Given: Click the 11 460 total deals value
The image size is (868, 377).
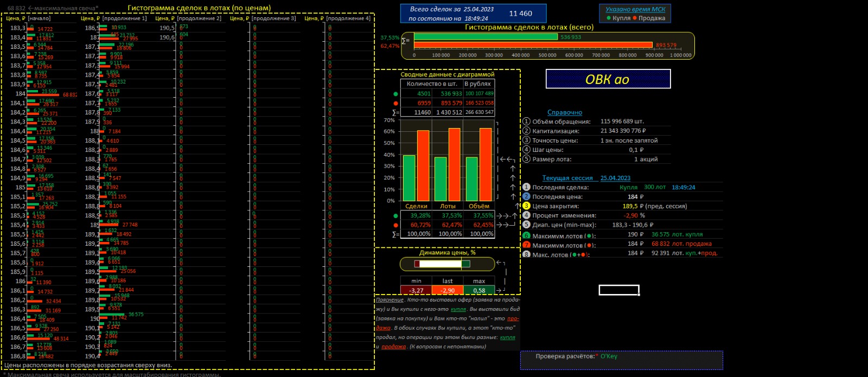Looking at the screenshot, I should (520, 14).
